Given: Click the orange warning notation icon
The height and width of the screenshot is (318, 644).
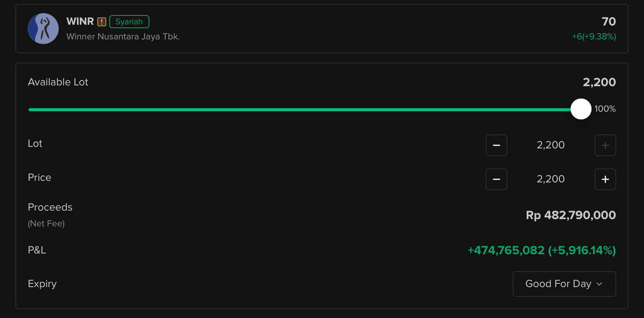Looking at the screenshot, I should point(102,22).
